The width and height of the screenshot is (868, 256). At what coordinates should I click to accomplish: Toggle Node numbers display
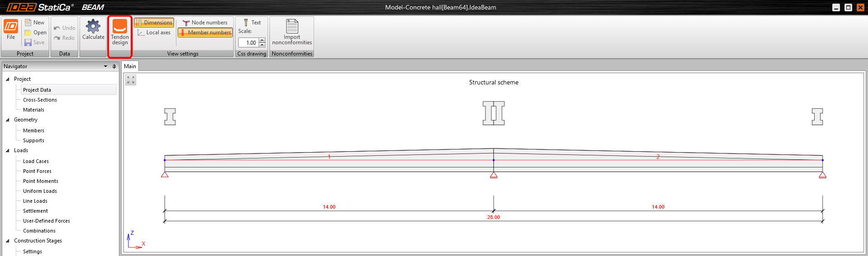coord(205,23)
